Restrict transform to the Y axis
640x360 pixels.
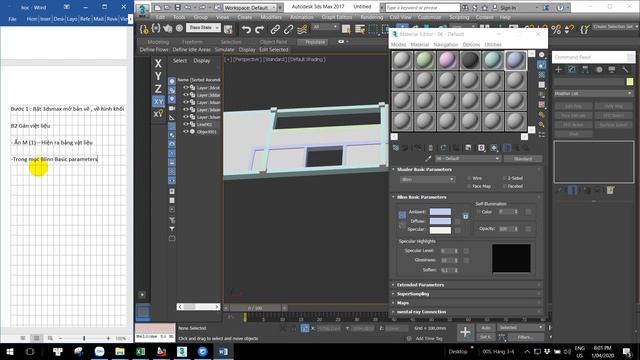158,76
